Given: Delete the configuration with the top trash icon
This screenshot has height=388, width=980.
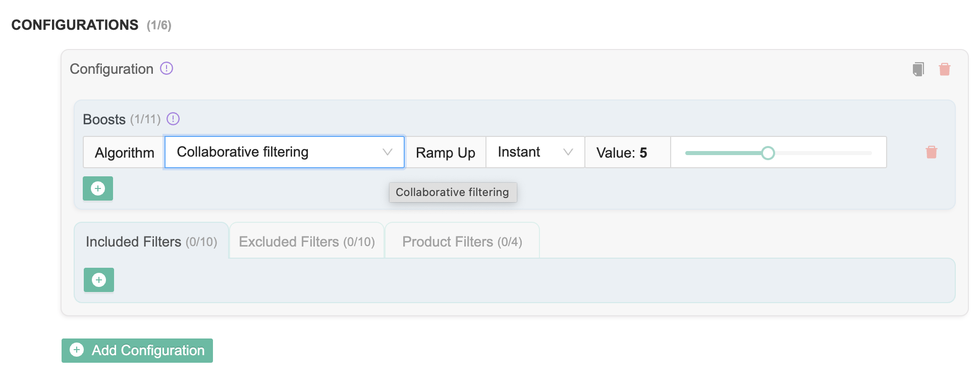Looking at the screenshot, I should [944, 69].
